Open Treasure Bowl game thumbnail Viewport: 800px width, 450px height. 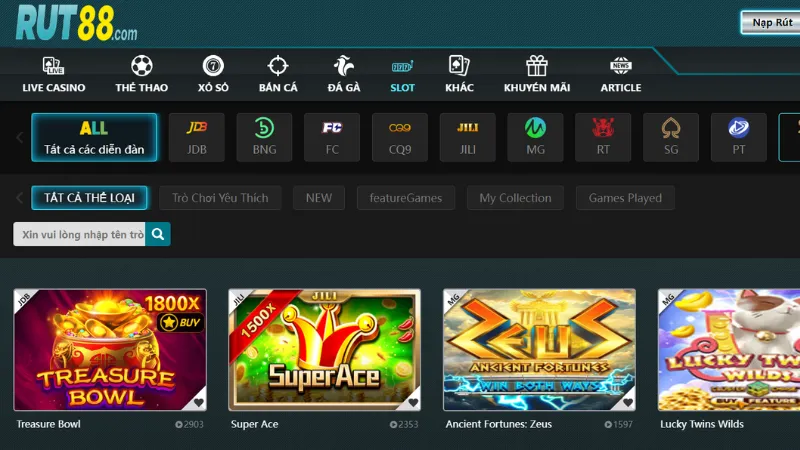point(110,350)
